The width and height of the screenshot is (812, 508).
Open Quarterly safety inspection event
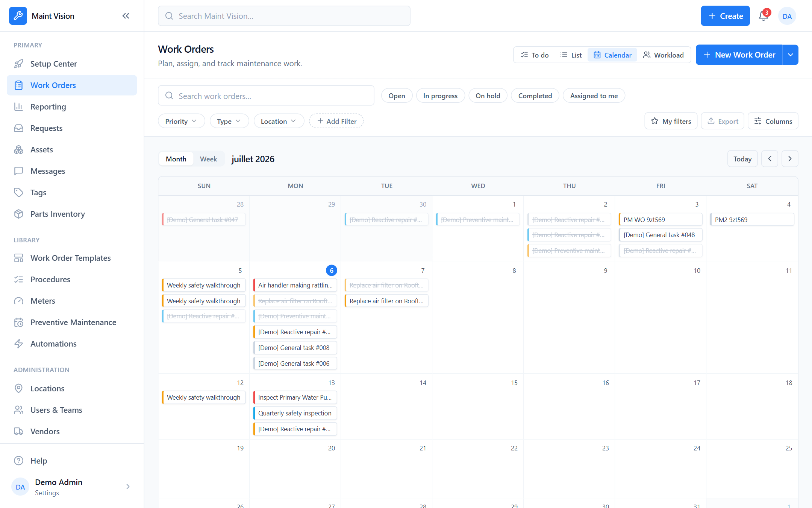[295, 413]
